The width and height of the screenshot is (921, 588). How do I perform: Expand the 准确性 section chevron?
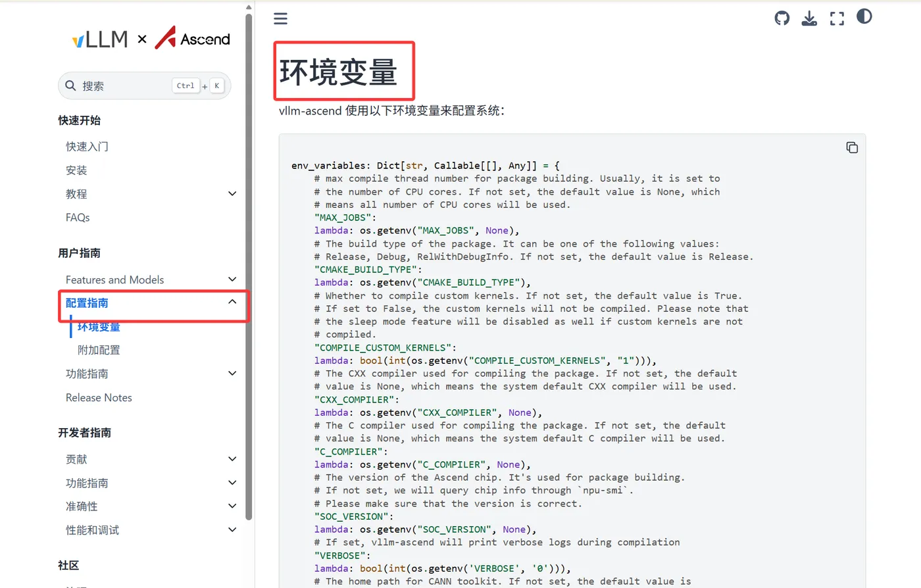[x=232, y=506]
